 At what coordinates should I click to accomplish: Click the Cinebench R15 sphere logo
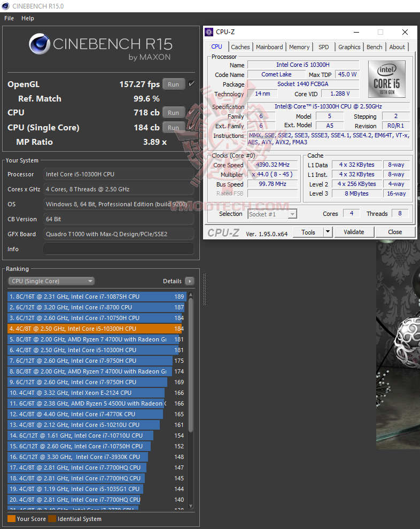pyautogui.click(x=40, y=44)
